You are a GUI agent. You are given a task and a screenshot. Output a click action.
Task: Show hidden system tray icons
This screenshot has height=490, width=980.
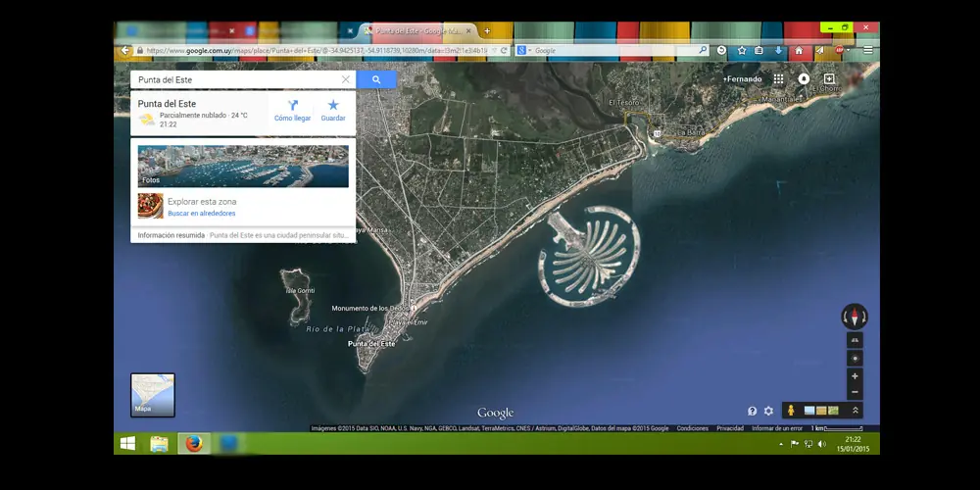[x=781, y=444]
